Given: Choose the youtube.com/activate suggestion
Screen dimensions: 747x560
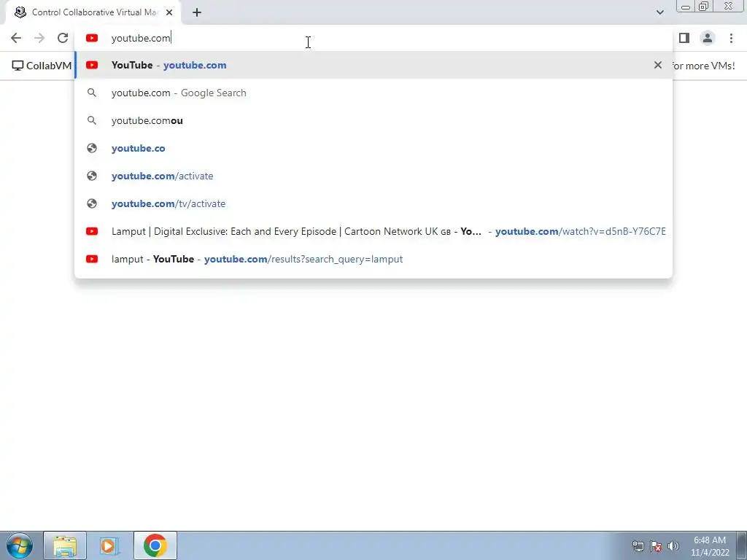Looking at the screenshot, I should (x=373, y=176).
